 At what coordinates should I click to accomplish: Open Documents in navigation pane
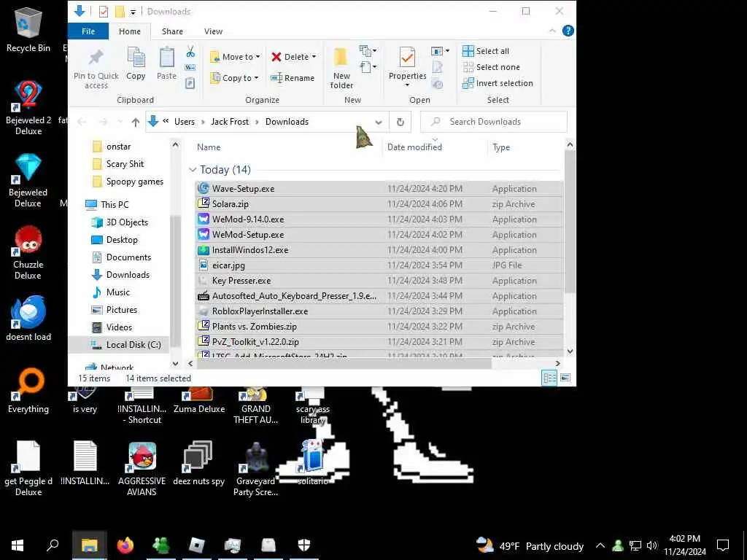coord(128,257)
